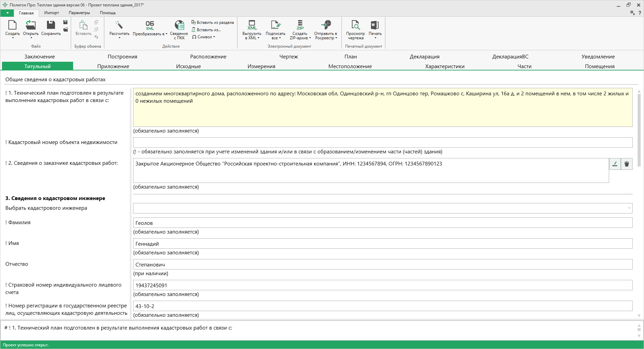Click the Рассчитать magic wand icon
Screen dimensions: 644x349
[119, 26]
